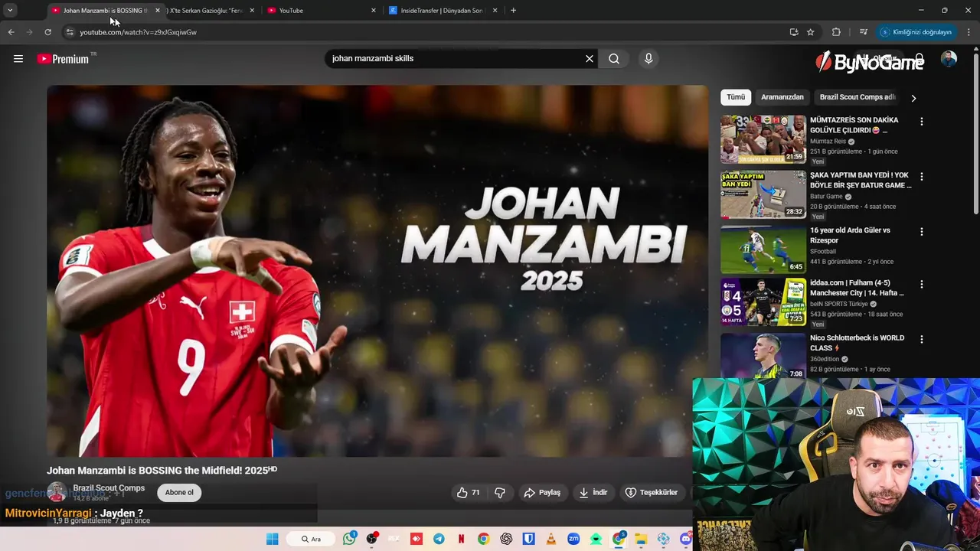The width and height of the screenshot is (980, 551).
Task: Open Chrome's three-dot menu
Action: click(x=969, y=32)
